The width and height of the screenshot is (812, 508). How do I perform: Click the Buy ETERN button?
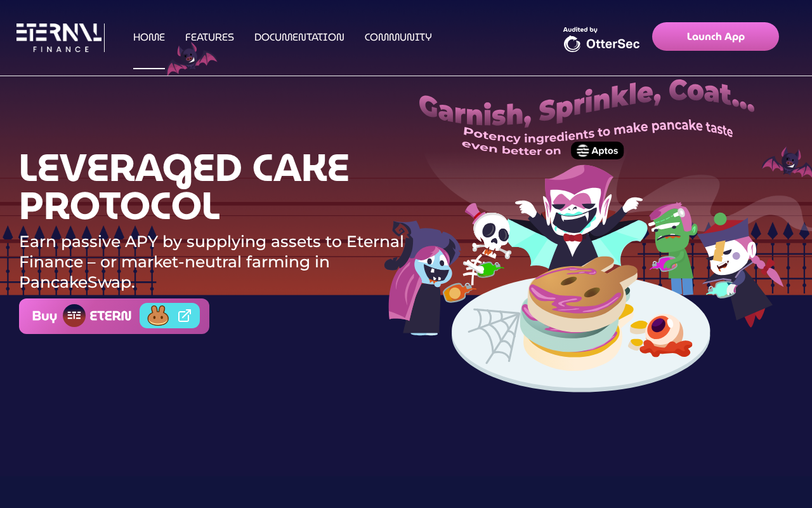[x=114, y=316]
